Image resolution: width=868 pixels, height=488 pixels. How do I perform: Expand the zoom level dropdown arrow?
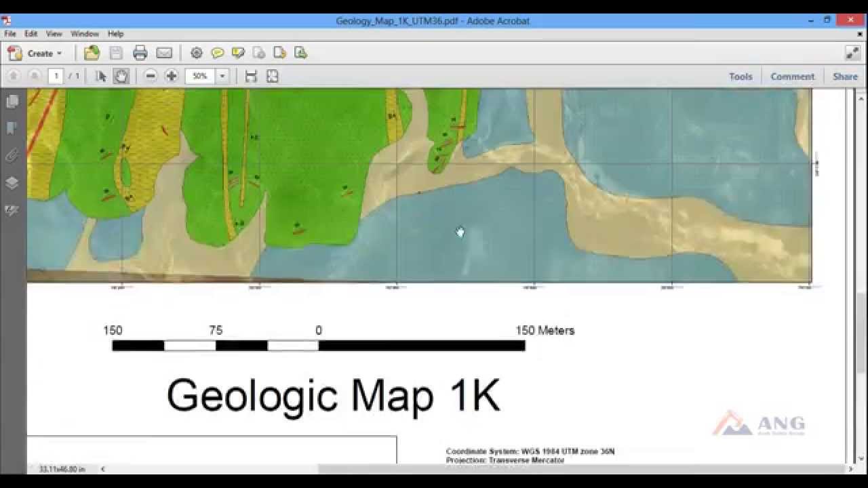pos(222,76)
